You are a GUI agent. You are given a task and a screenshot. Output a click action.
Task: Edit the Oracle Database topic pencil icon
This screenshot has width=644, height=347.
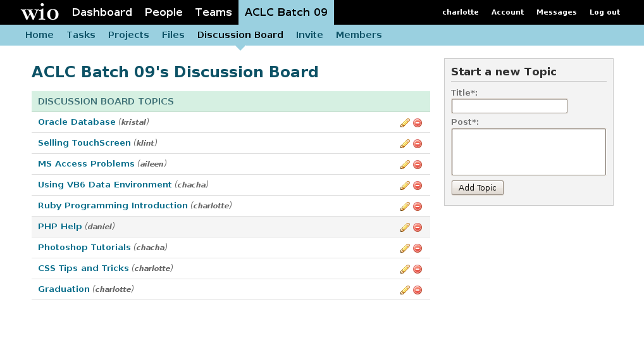click(405, 123)
